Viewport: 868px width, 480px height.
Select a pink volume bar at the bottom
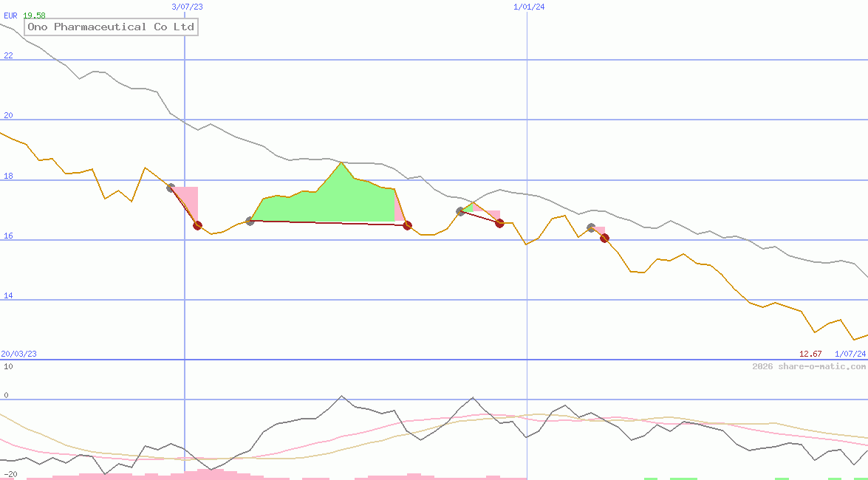[x=207, y=474]
